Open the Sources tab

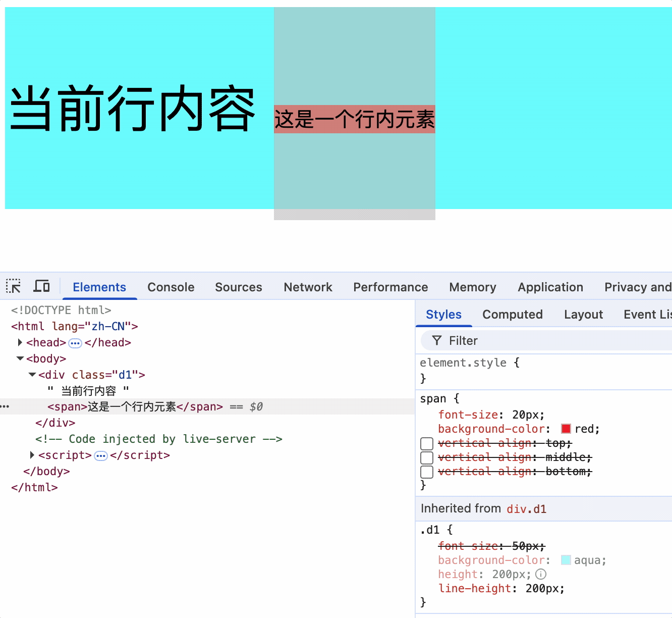pos(239,287)
